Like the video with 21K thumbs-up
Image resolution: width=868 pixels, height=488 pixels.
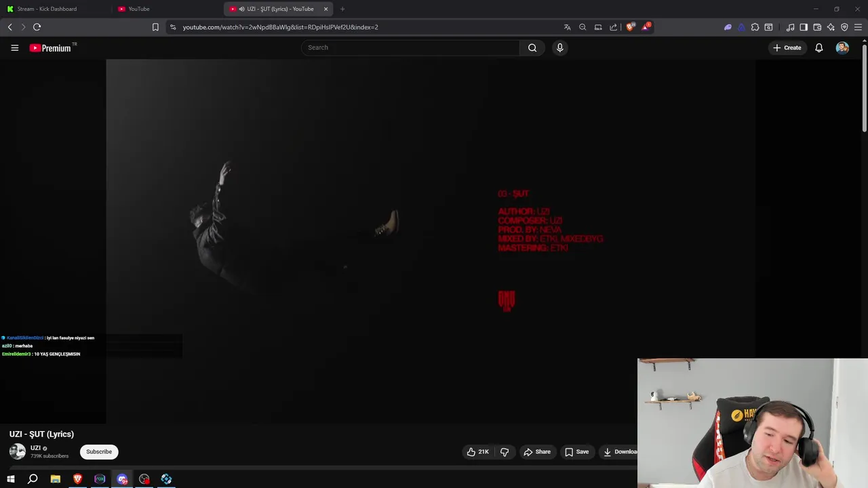click(x=478, y=451)
